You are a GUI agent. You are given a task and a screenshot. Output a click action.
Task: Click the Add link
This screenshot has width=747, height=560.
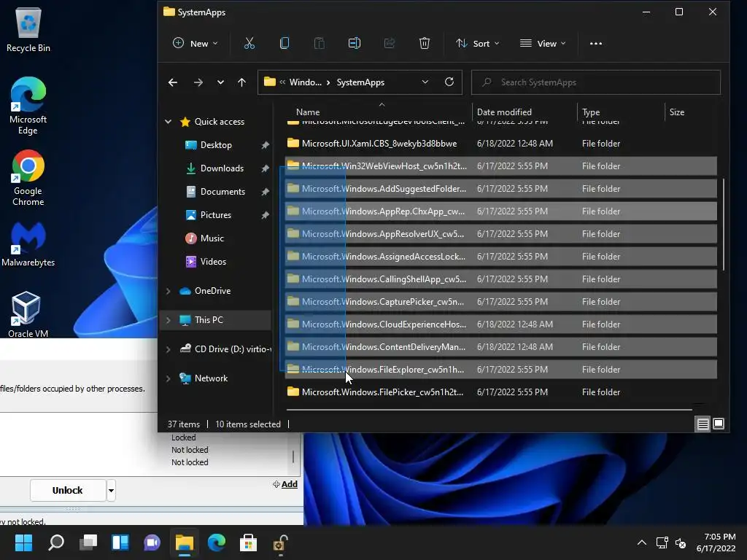pos(289,484)
